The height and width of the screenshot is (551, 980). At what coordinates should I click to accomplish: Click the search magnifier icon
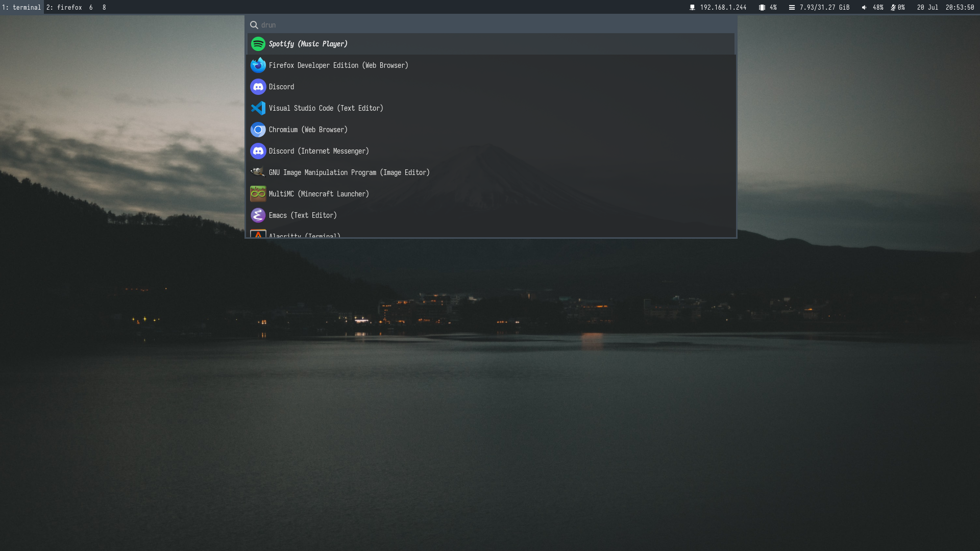pyautogui.click(x=254, y=25)
